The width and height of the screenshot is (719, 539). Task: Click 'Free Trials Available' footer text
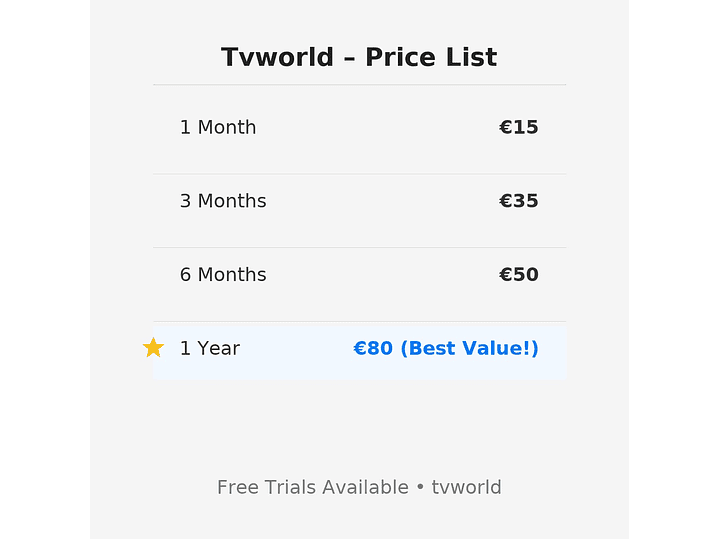pos(312,488)
